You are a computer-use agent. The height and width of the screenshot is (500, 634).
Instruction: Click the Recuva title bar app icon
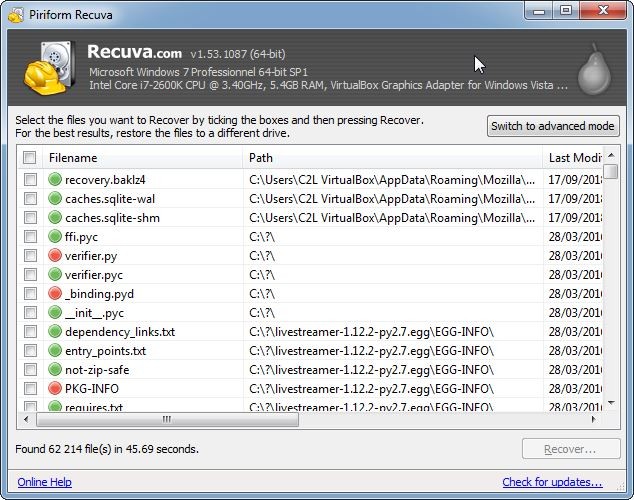(x=16, y=15)
